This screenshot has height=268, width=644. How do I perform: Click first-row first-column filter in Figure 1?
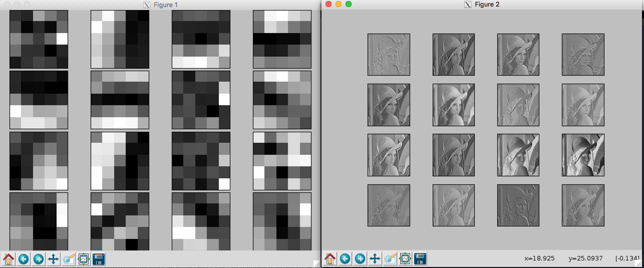(x=39, y=39)
